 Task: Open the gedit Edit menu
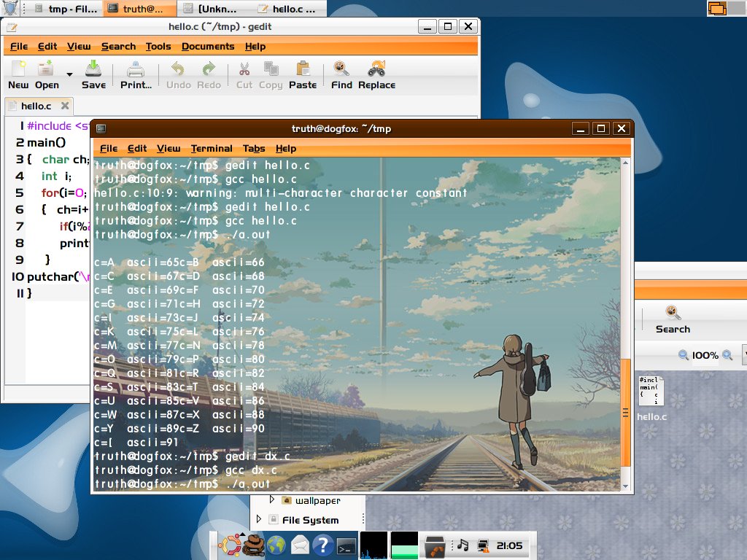click(x=47, y=47)
